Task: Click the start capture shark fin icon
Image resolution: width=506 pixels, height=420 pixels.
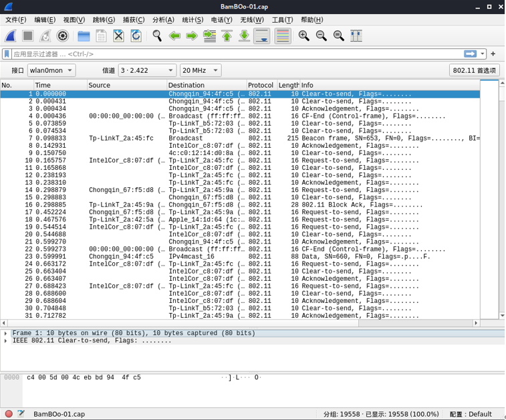Action: click(11, 35)
